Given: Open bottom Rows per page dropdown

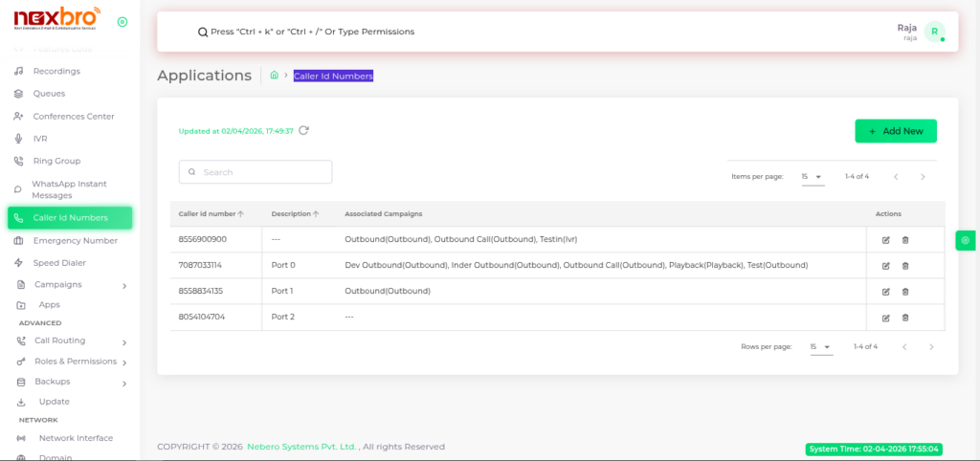Looking at the screenshot, I should pos(820,347).
